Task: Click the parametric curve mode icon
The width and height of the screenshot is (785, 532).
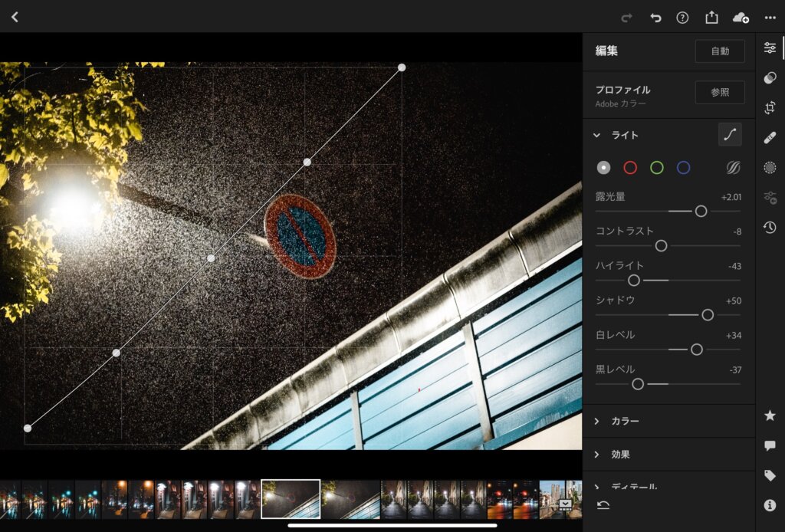Action: coord(734,168)
